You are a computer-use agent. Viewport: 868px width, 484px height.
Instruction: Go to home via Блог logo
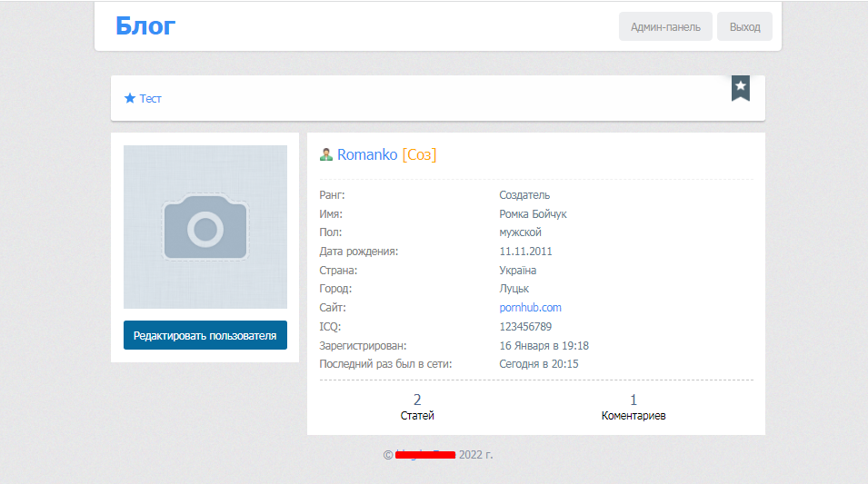pyautogui.click(x=145, y=26)
